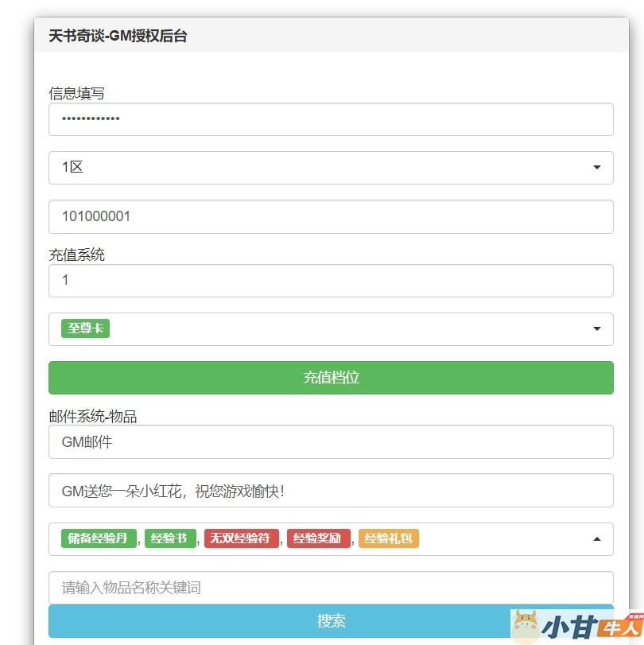Click the caret arrow of 至尊卡 dropdown
The height and width of the screenshot is (645, 644).
pyautogui.click(x=597, y=329)
